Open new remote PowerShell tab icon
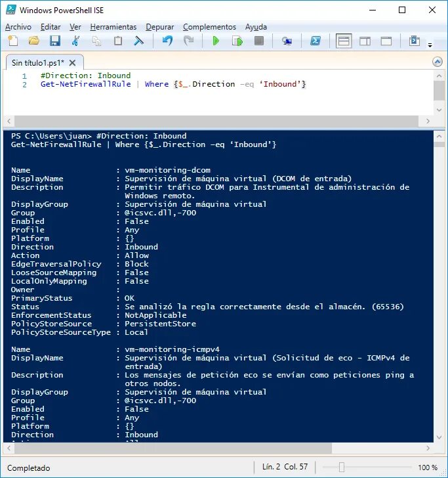The width and height of the screenshot is (448, 478). [x=287, y=41]
